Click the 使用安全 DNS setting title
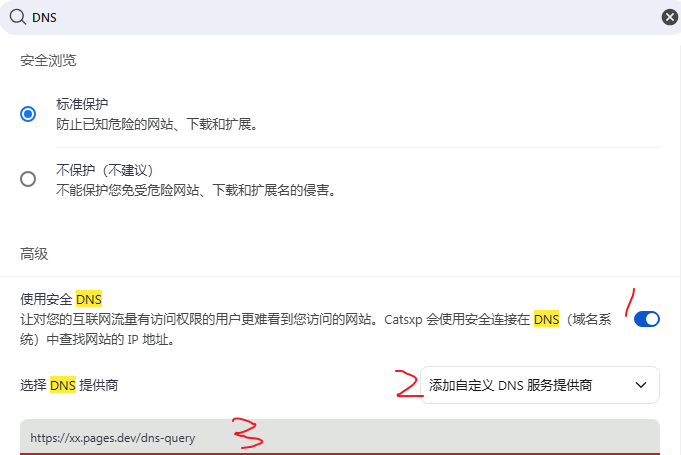This screenshot has width=681, height=455. [x=61, y=299]
